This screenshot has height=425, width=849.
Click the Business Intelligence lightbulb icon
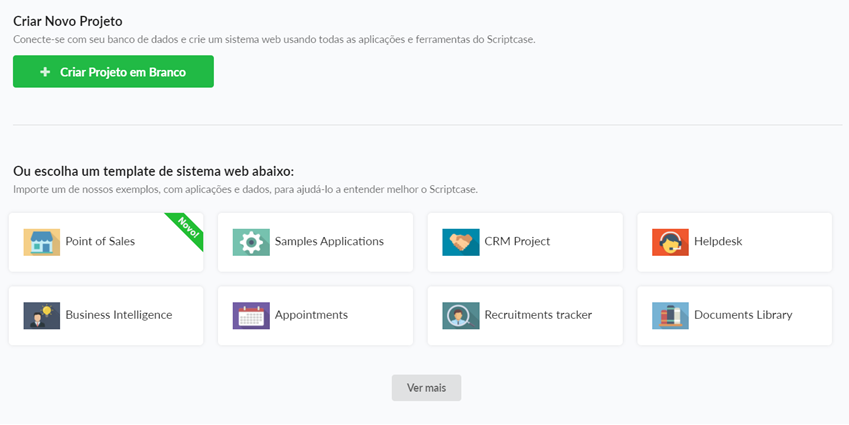(x=42, y=316)
